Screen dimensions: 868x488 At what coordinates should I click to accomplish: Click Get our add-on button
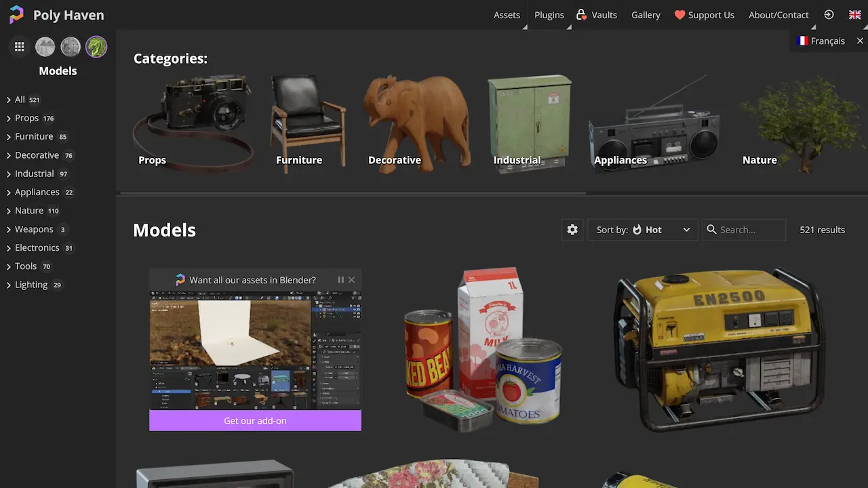(x=255, y=421)
